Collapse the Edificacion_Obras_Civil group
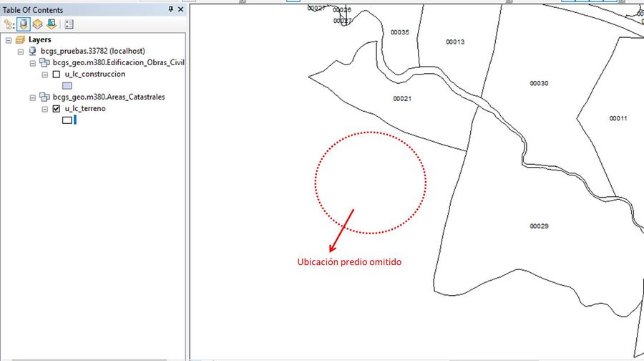The height and width of the screenshot is (361, 644). pos(32,63)
